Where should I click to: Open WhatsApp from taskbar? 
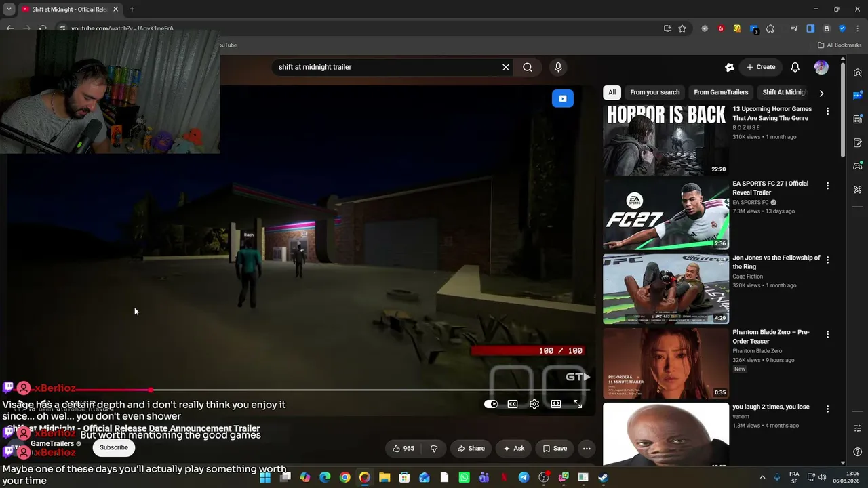(464, 477)
